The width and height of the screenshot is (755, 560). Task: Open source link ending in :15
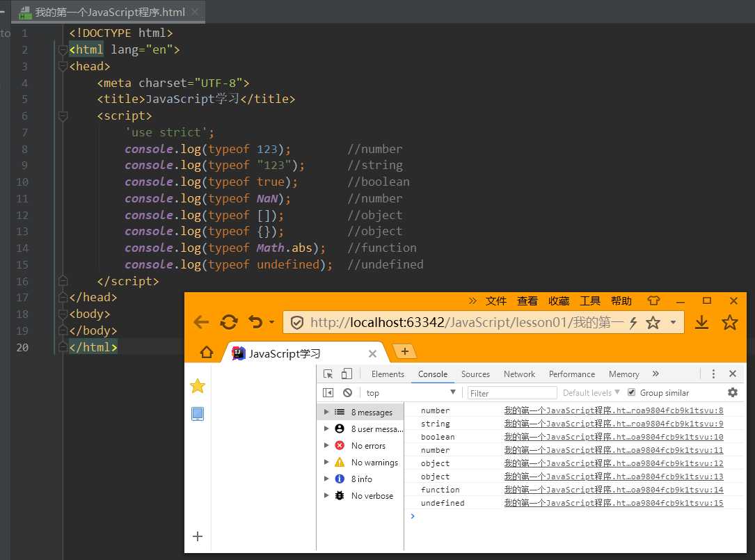614,503
